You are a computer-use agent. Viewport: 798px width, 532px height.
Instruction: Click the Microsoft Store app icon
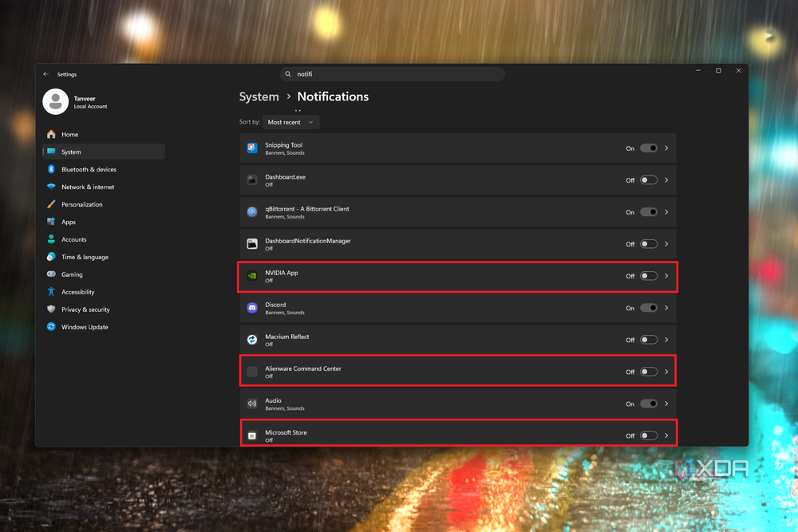[x=252, y=435]
